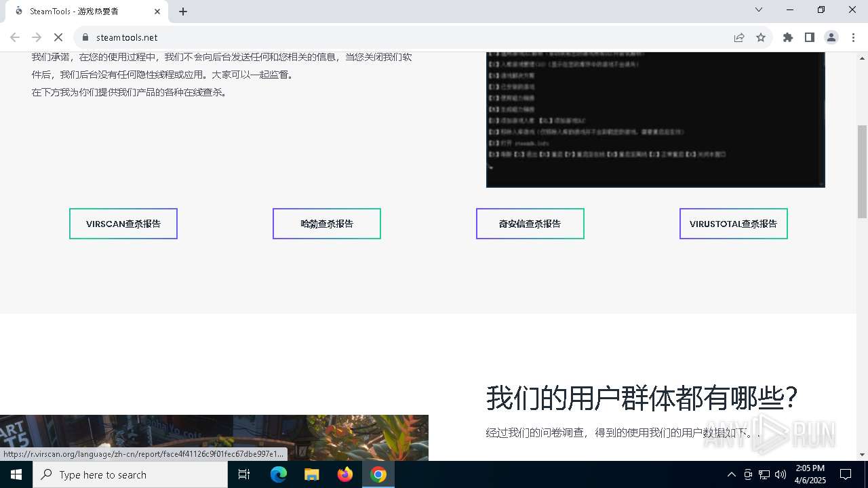Open the 奇安信查杀报告 report button

tap(530, 224)
